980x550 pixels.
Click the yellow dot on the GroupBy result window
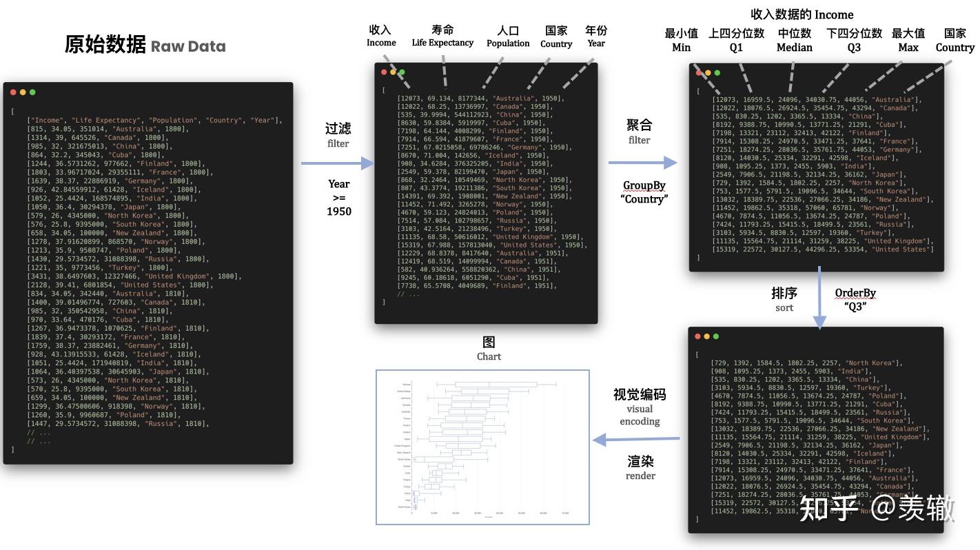click(x=708, y=72)
